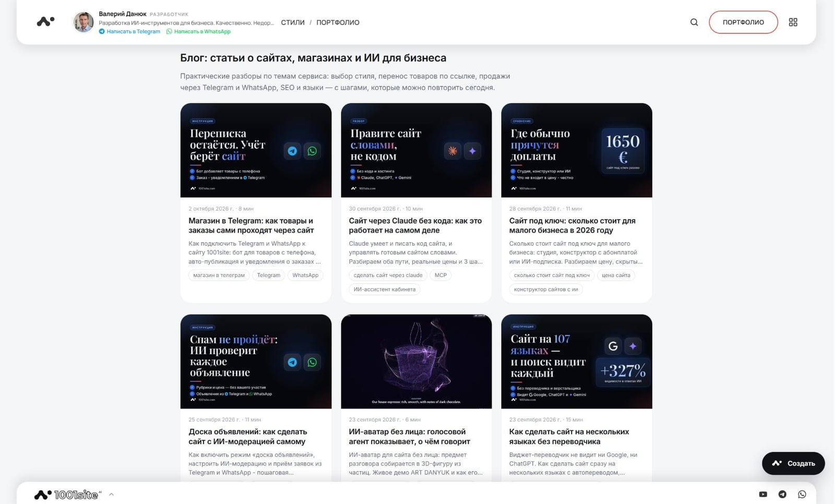Open the ПОРТФОЛИО breadcrumb item

pos(338,22)
